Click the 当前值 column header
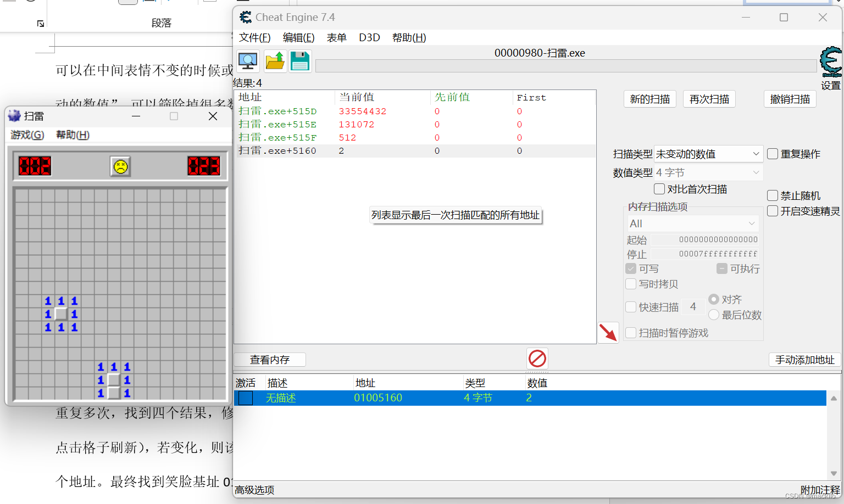The height and width of the screenshot is (504, 844). click(x=382, y=97)
